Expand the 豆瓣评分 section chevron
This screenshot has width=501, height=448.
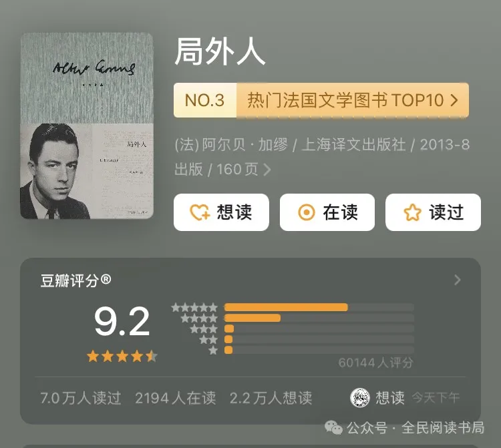point(458,280)
